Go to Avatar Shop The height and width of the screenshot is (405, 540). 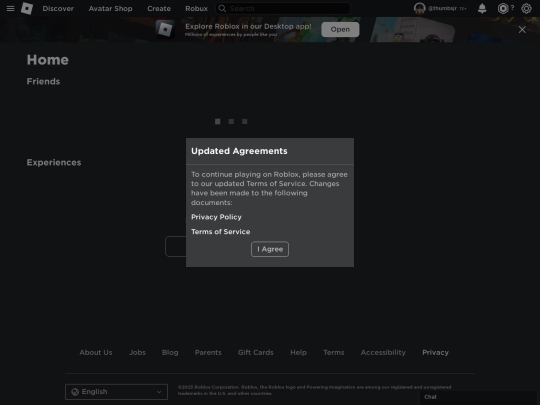110,9
